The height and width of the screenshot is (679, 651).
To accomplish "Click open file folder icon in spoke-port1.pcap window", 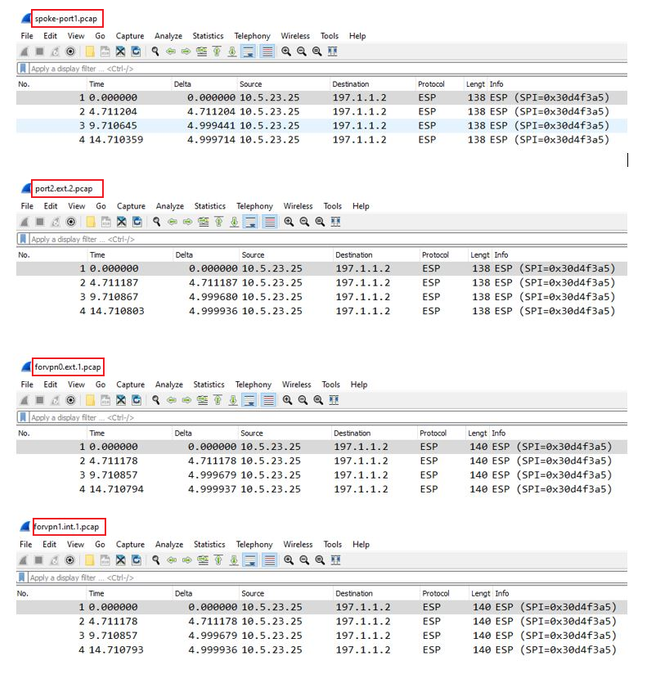I will (90, 52).
